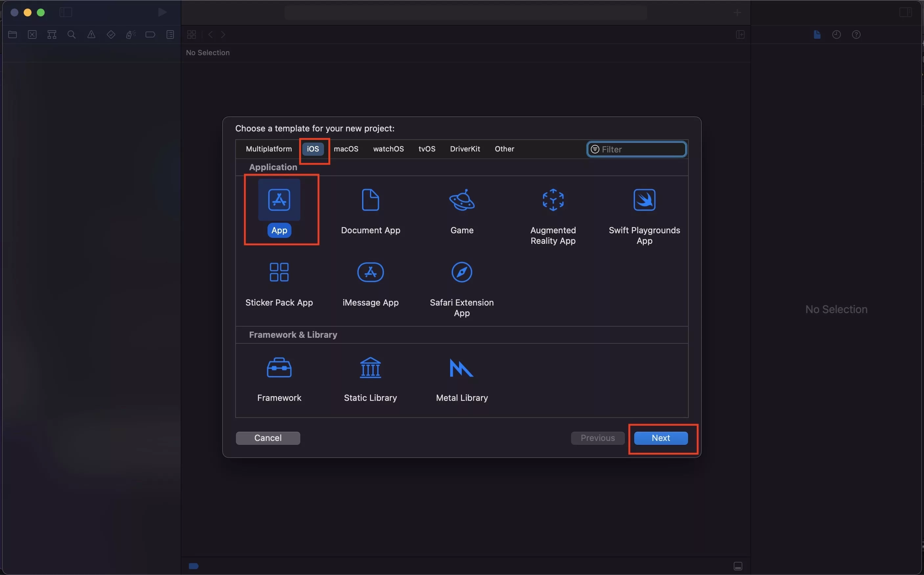The width and height of the screenshot is (924, 575).
Task: Click the Run play button
Action: (162, 12)
